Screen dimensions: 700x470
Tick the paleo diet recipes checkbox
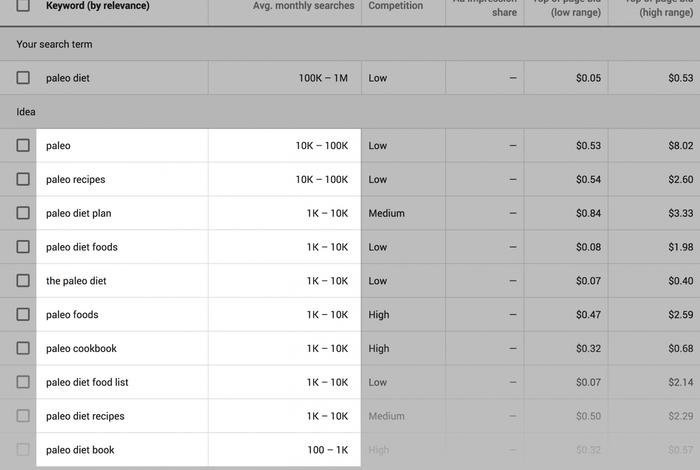click(x=23, y=416)
